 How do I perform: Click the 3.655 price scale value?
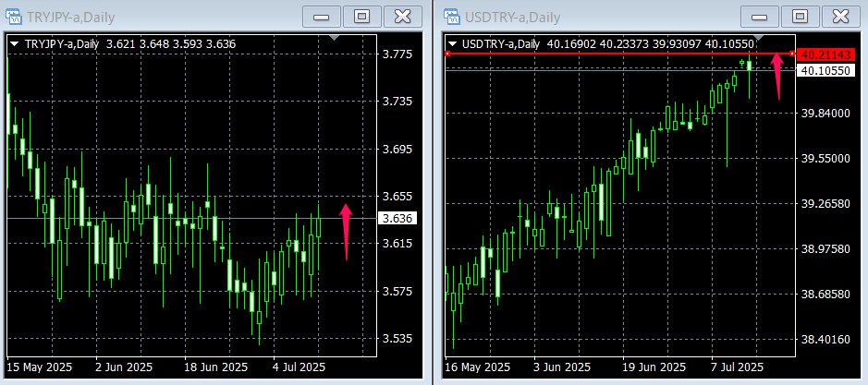point(397,197)
